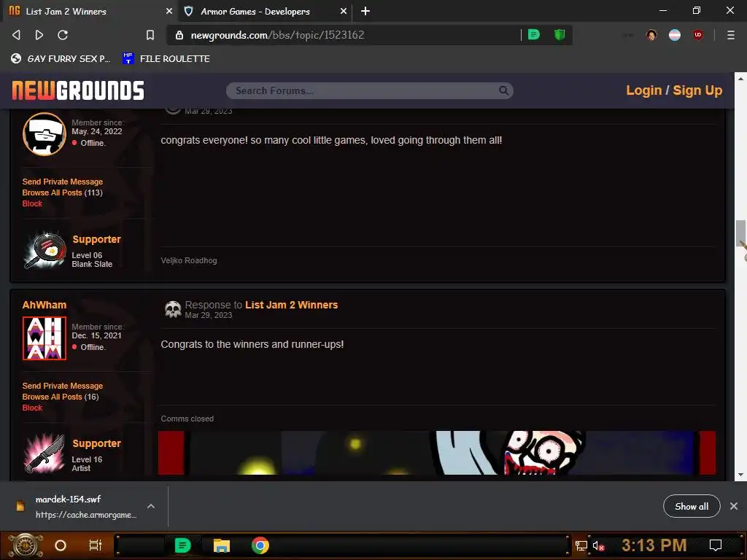
Task: Open site info via padlock icon
Action: pos(179,35)
